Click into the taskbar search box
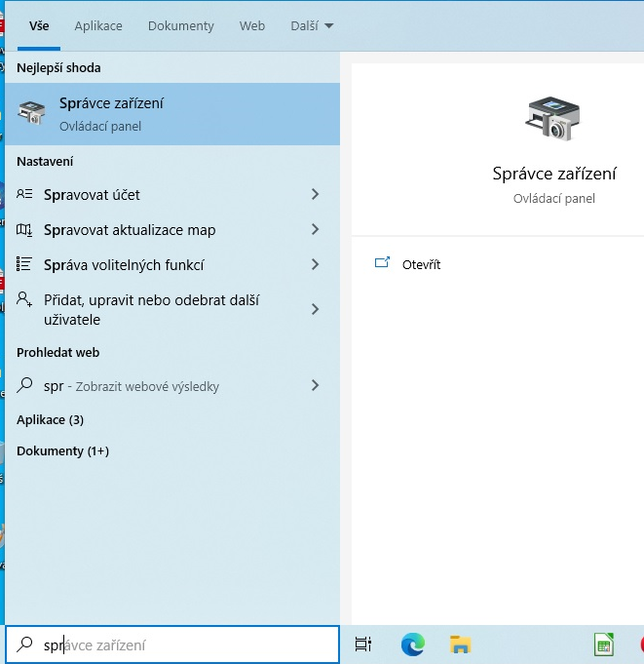The height and width of the screenshot is (664, 644). 172,644
